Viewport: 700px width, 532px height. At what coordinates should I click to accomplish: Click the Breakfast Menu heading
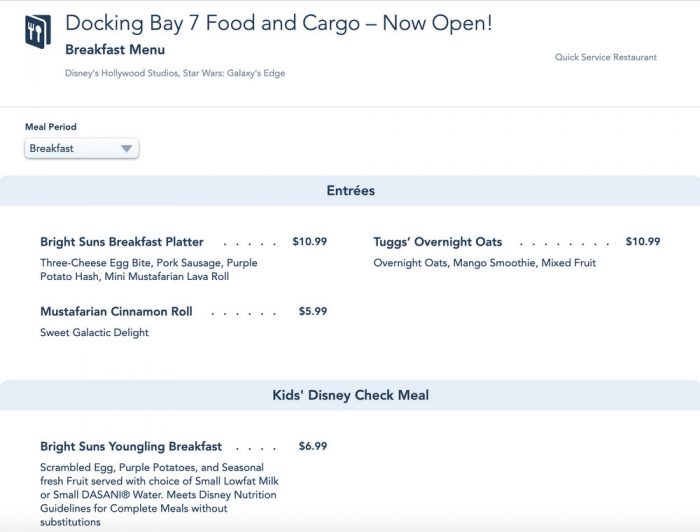115,50
